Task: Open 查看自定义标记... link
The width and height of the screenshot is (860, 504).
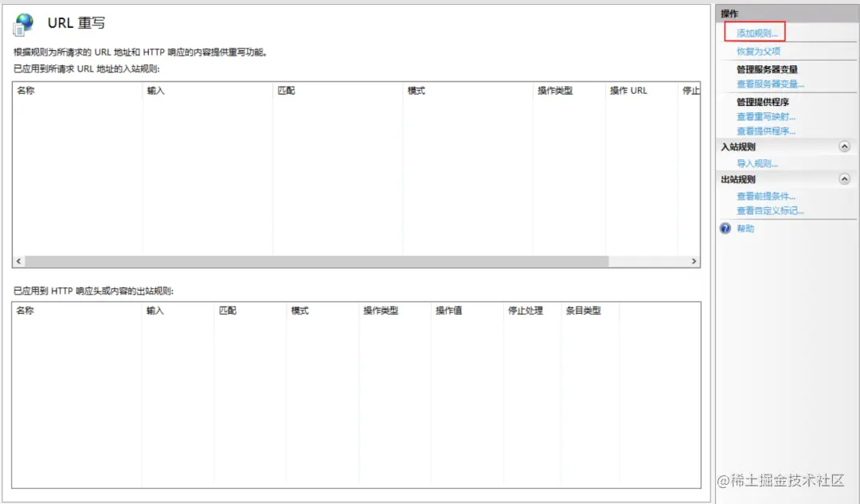Action: pyautogui.click(x=770, y=210)
